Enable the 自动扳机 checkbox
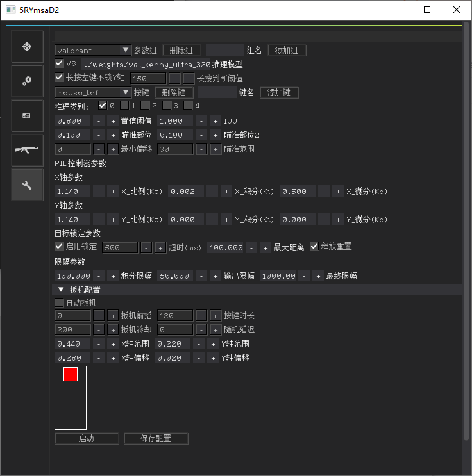 (x=60, y=302)
